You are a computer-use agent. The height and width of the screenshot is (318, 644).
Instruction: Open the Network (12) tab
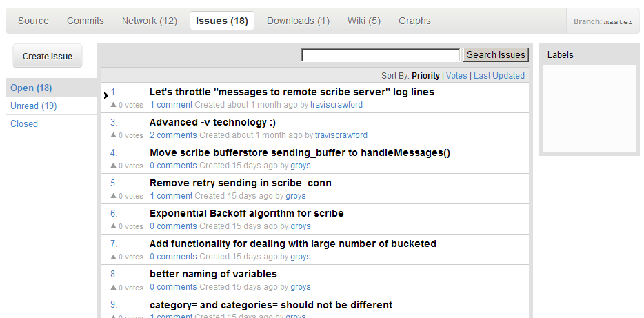pos(150,21)
